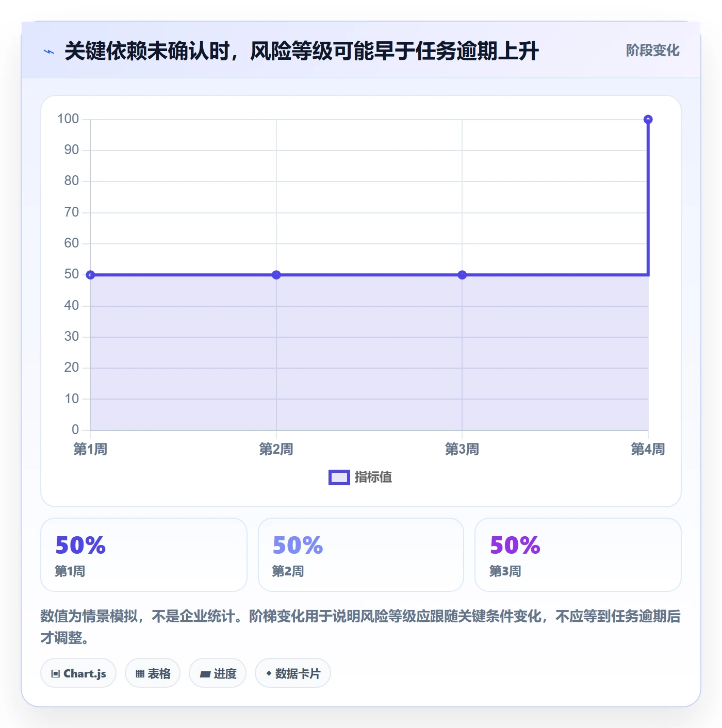Click the grid icon in 表格 chip
The image size is (722, 728).
140,674
